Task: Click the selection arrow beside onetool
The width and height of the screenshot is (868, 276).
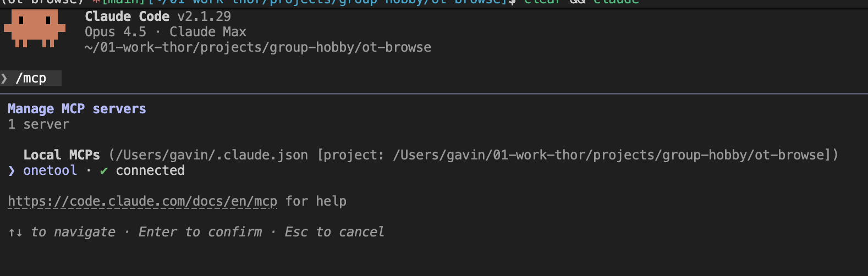Action: pyautogui.click(x=12, y=171)
